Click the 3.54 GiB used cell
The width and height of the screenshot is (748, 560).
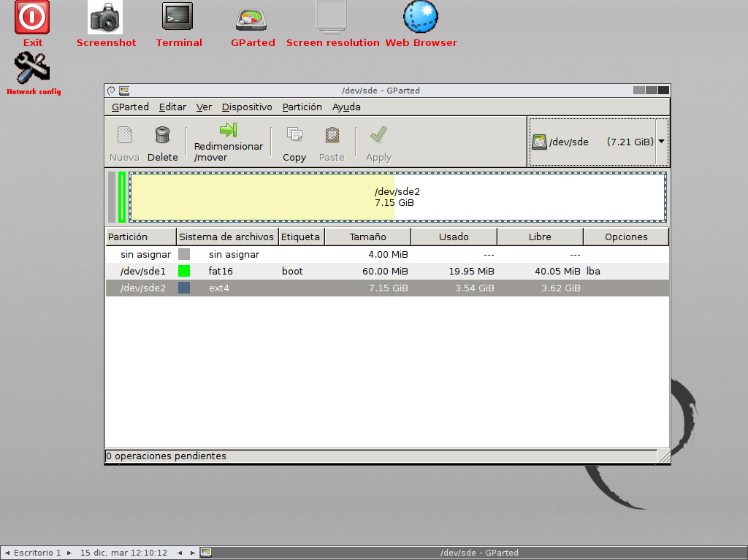click(475, 288)
